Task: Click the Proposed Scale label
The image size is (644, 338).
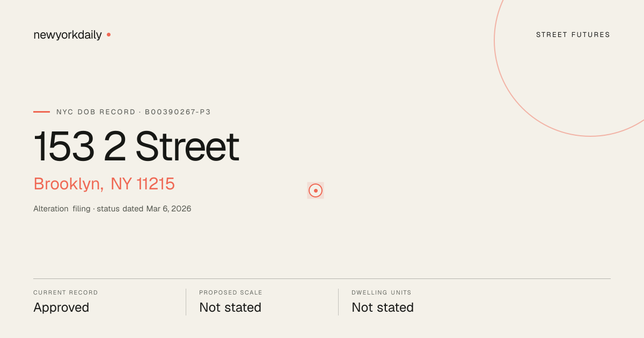Action: coord(231,293)
